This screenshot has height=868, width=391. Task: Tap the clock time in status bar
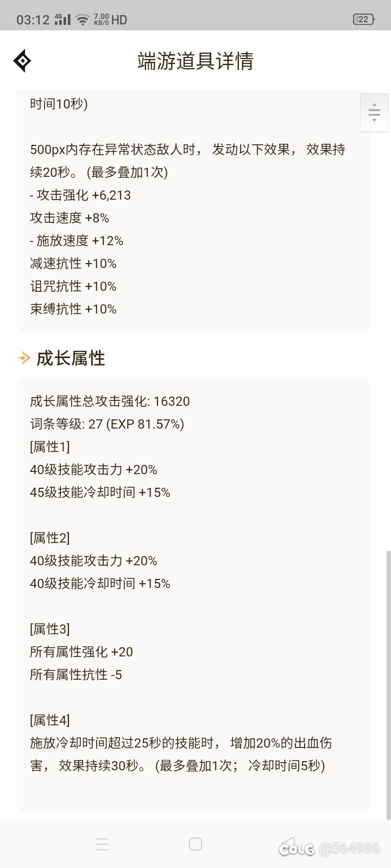click(x=33, y=20)
